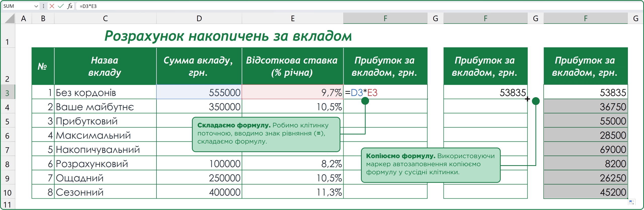This screenshot has height=210, width=644.
Task: Select row 11 header
Action: coord(8,204)
